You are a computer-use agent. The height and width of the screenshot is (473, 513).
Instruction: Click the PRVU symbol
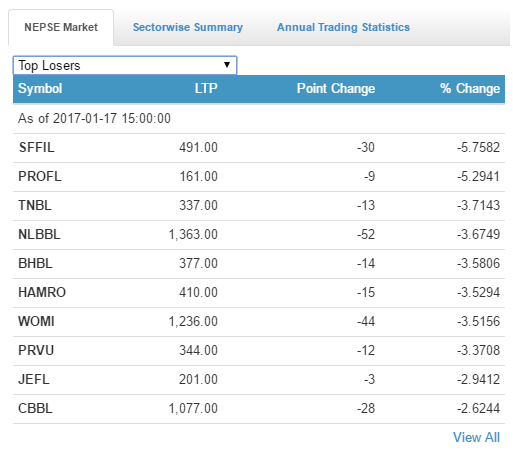point(36,350)
